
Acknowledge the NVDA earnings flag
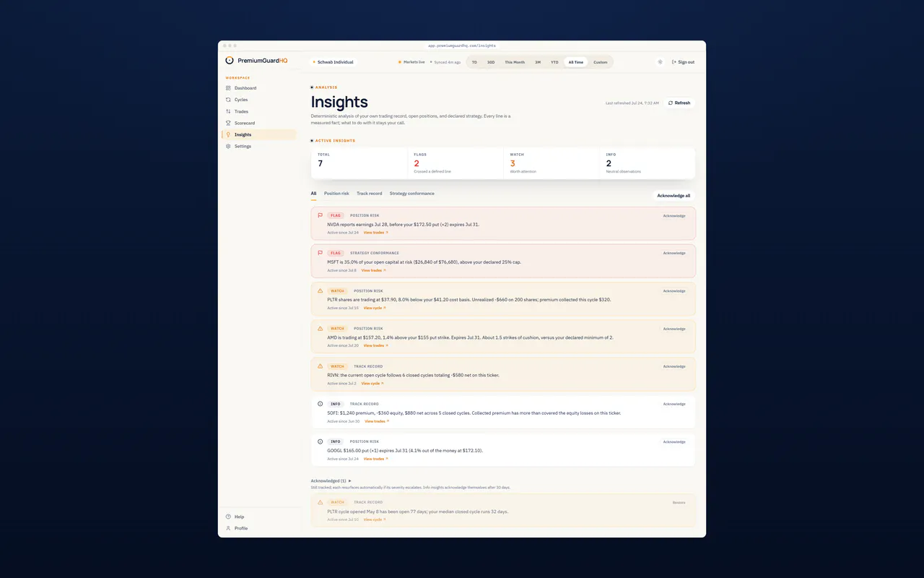click(x=674, y=215)
